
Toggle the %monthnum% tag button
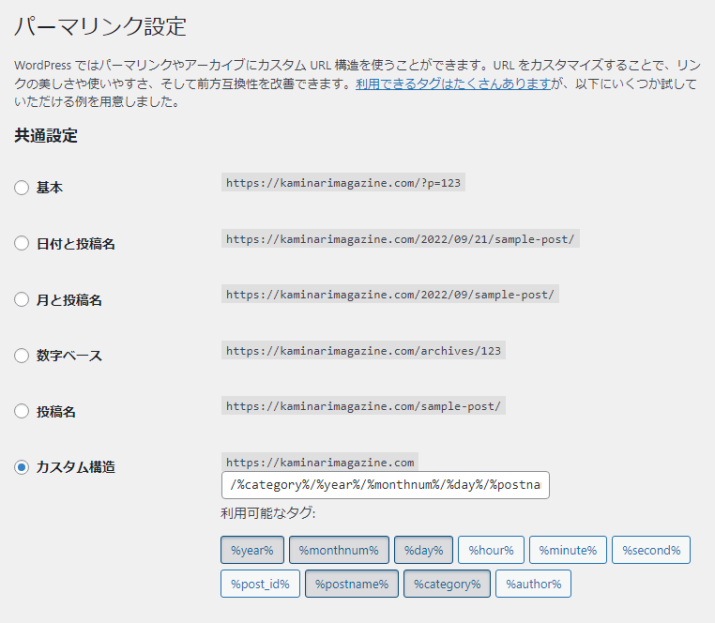click(x=339, y=550)
